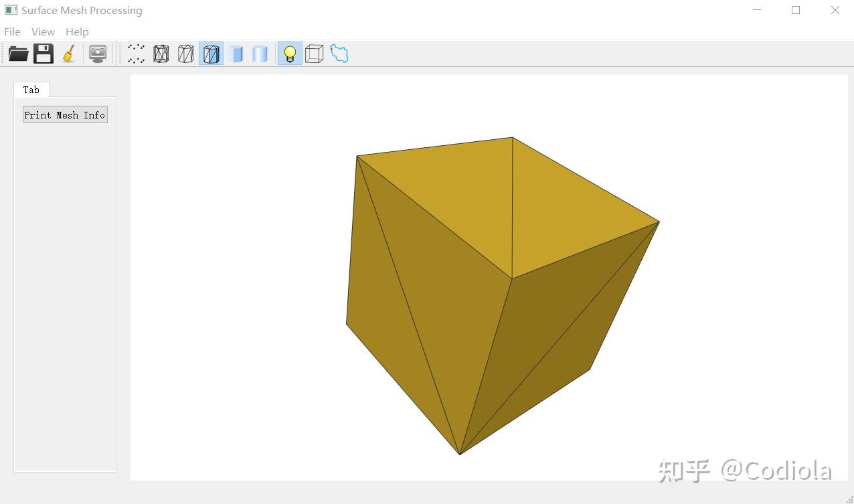Open a mesh file with the folder icon
This screenshot has height=504, width=854.
18,54
